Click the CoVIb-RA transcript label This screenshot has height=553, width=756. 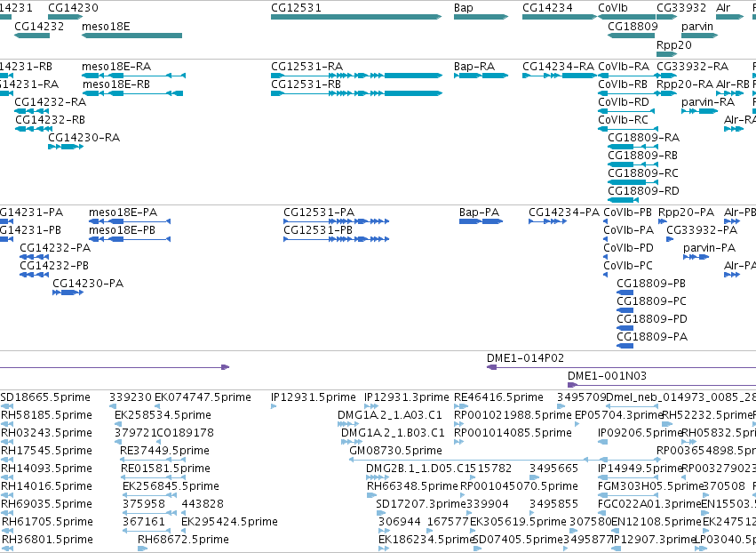coord(624,66)
